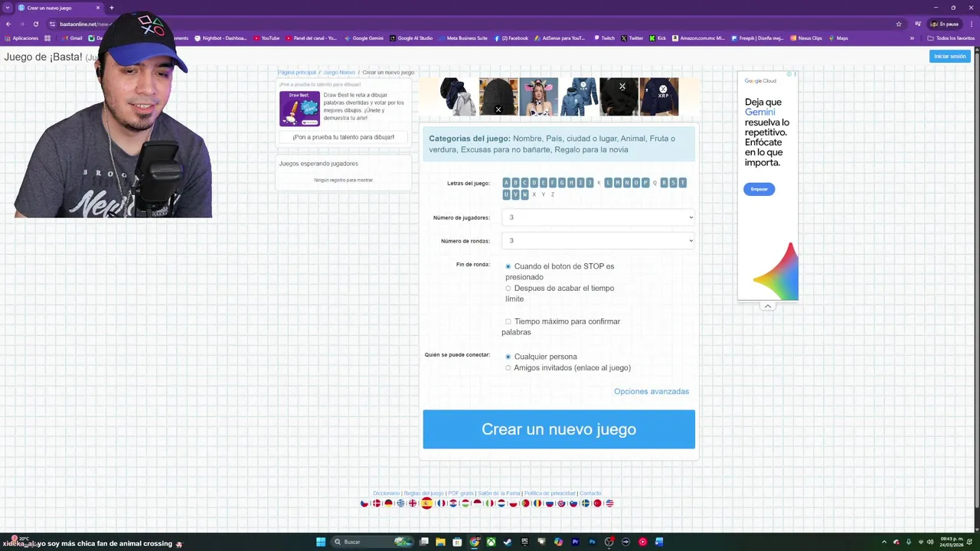This screenshot has width=980, height=551.
Task: Switch to 'Crear un nuevo juego' browser tab
Action: [x=60, y=8]
